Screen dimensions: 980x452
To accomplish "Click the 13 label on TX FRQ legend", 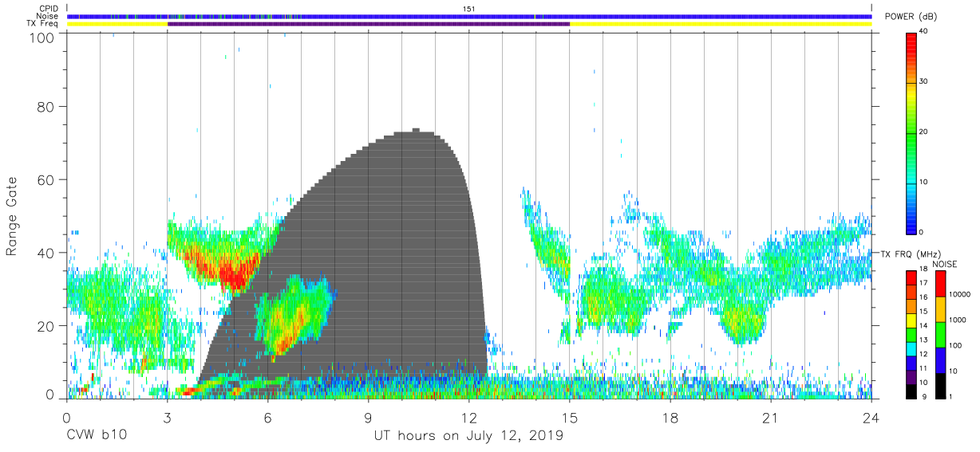I will pyautogui.click(x=923, y=340).
